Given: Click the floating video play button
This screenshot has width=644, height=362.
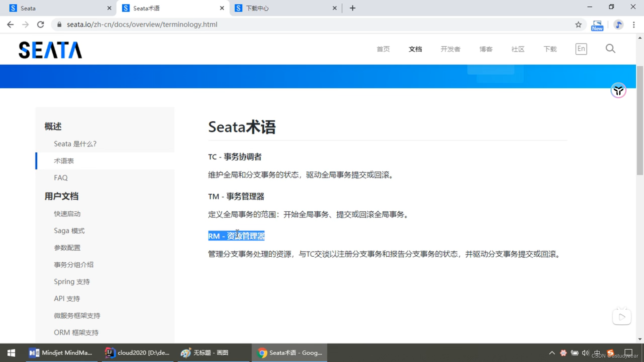Looking at the screenshot, I should pyautogui.click(x=622, y=316).
